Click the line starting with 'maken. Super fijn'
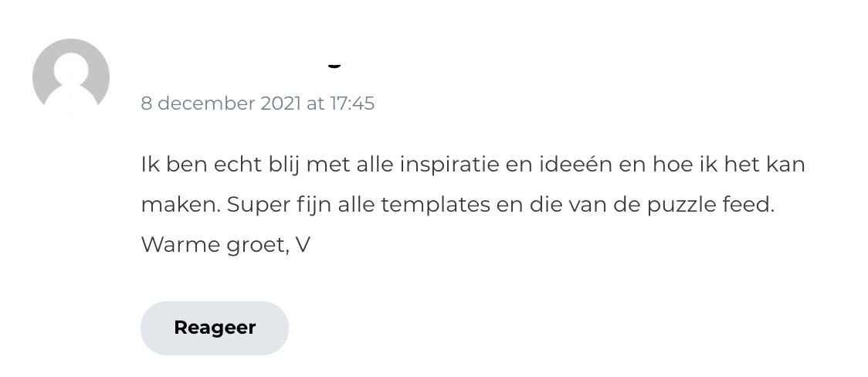Viewport: 868px width, 377px height. 457,205
